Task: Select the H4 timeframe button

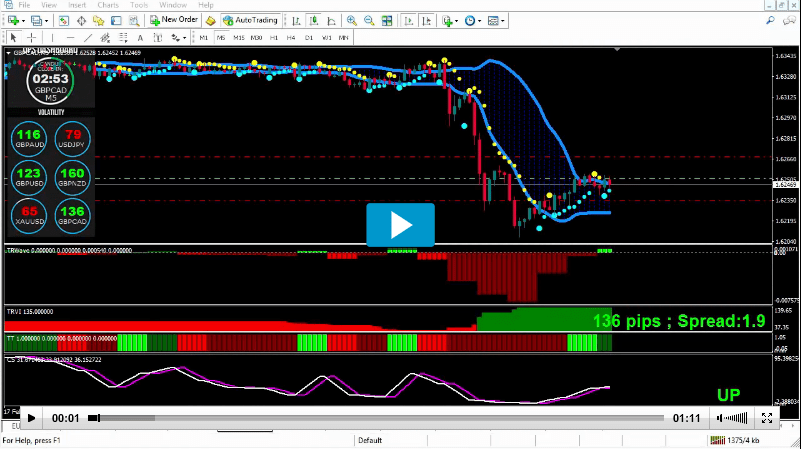Action: pos(291,37)
